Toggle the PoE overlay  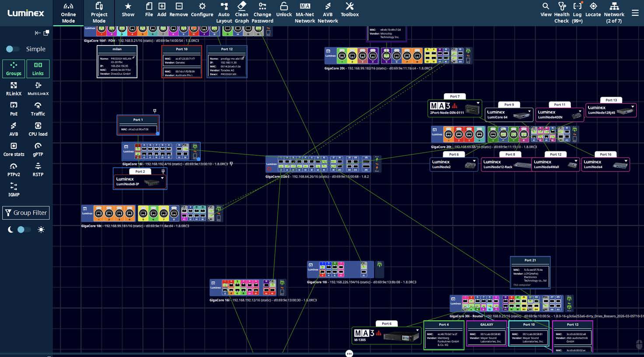(x=14, y=109)
